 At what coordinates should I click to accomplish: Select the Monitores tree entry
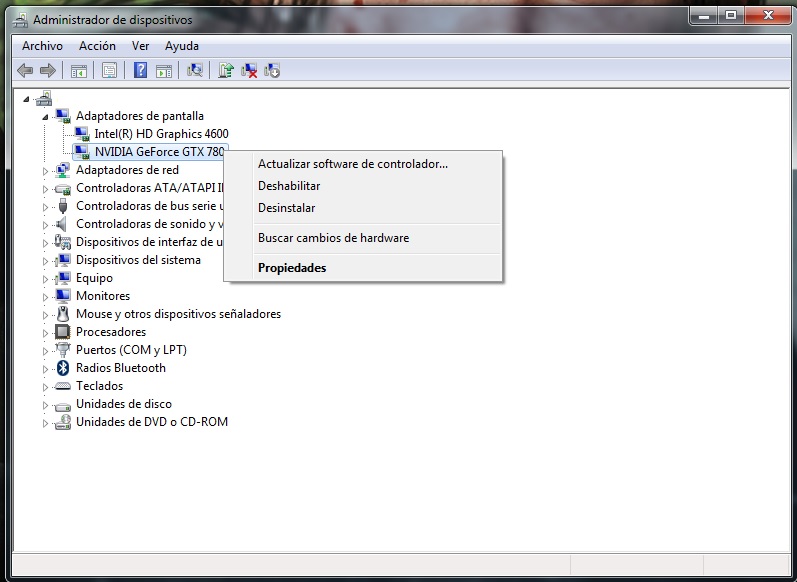103,296
